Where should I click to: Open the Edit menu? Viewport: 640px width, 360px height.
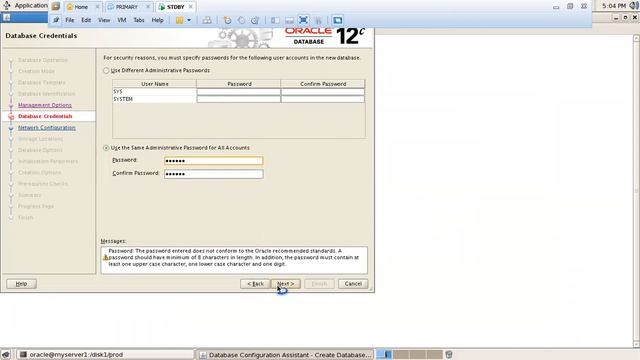[86, 20]
